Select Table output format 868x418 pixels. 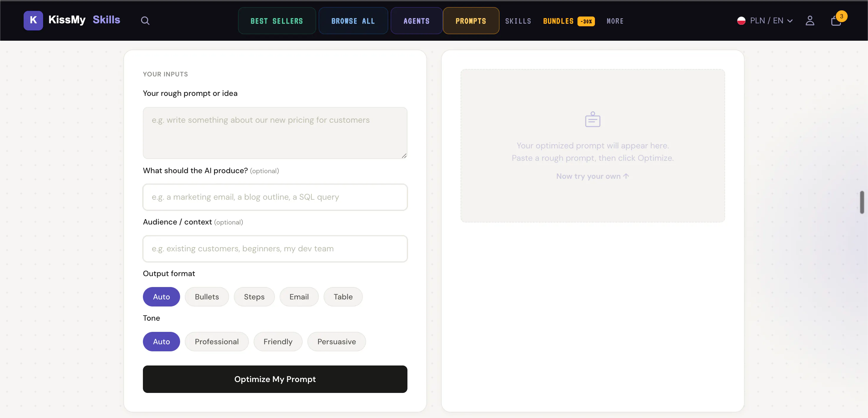click(343, 297)
